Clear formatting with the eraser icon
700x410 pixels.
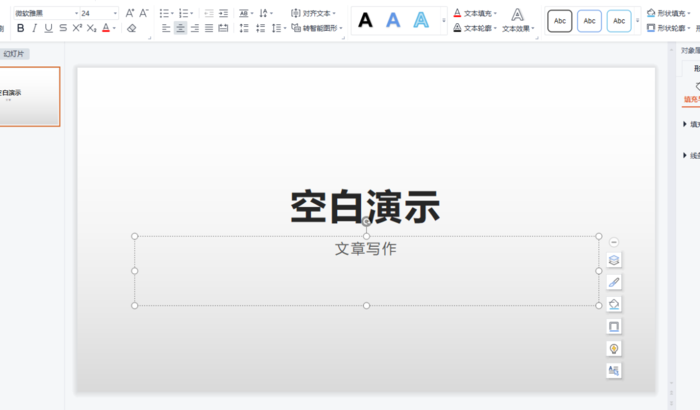point(131,28)
